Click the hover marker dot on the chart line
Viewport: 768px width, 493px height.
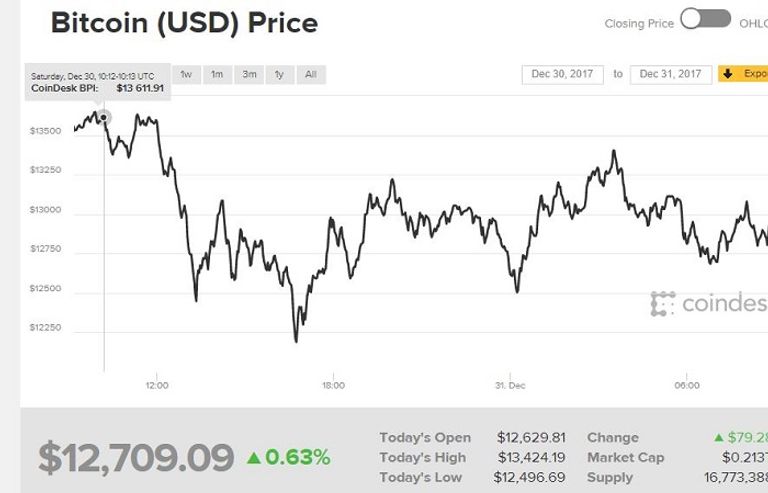104,117
